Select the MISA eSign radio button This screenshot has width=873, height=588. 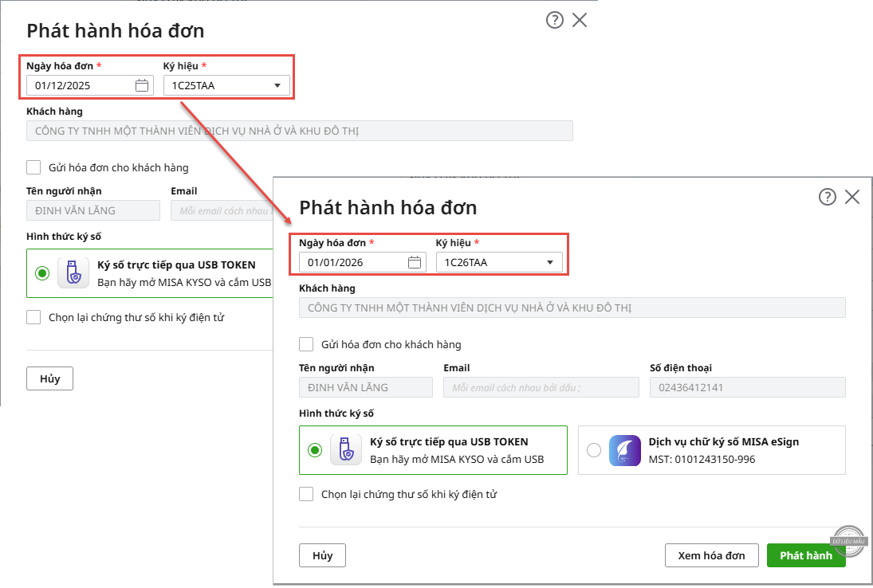[593, 450]
